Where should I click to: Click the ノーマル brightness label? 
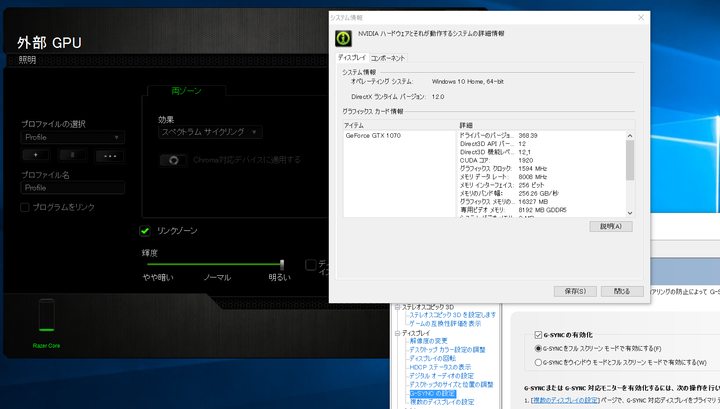(217, 278)
